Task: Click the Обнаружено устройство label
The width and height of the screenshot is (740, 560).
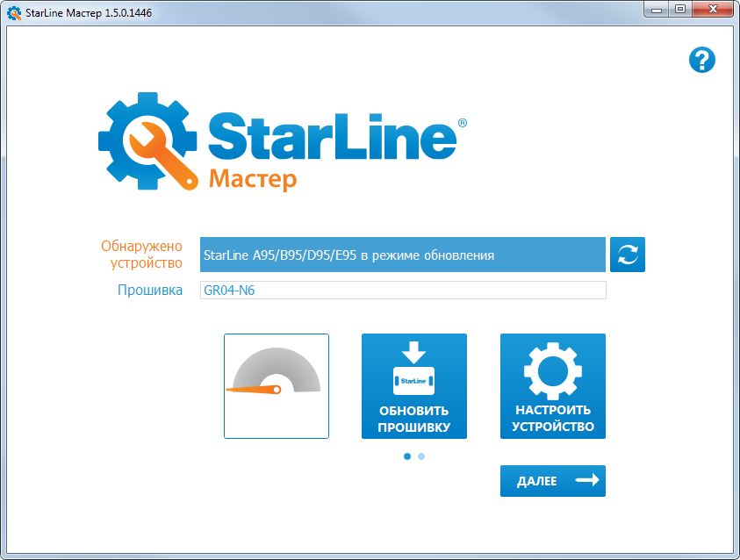Action: 141,255
